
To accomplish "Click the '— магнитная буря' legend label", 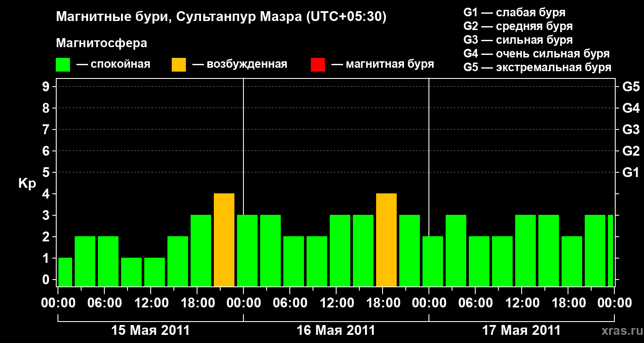I will click(383, 64).
